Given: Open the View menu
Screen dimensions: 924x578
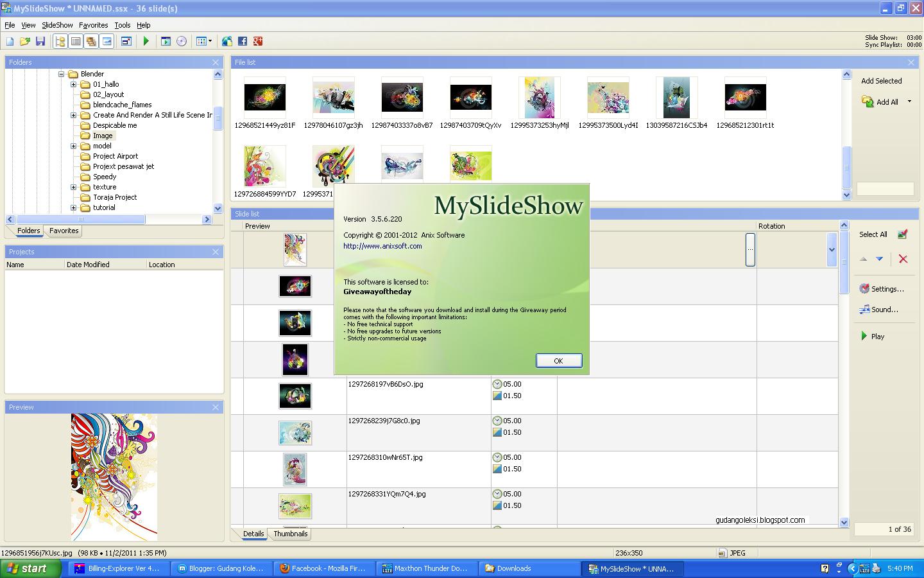Looking at the screenshot, I should (28, 25).
